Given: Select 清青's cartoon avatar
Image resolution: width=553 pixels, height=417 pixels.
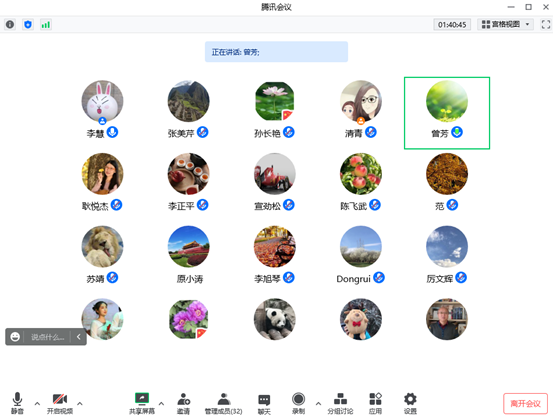Looking at the screenshot, I should pyautogui.click(x=361, y=101).
